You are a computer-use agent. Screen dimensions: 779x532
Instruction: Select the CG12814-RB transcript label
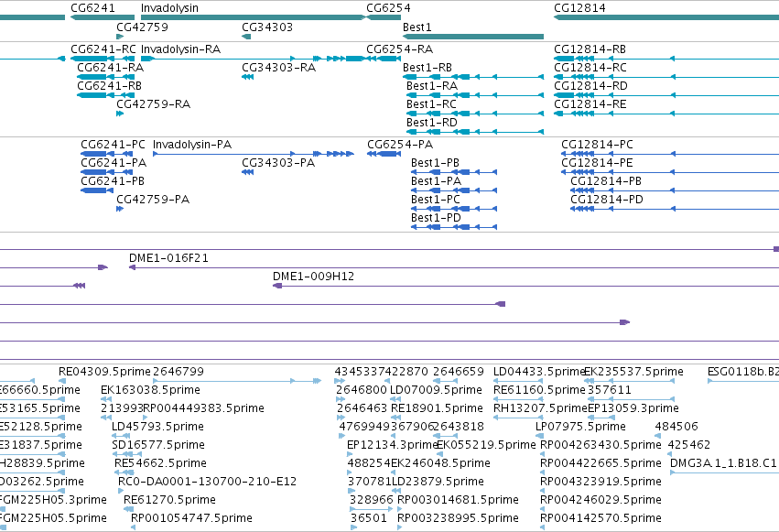coord(590,49)
